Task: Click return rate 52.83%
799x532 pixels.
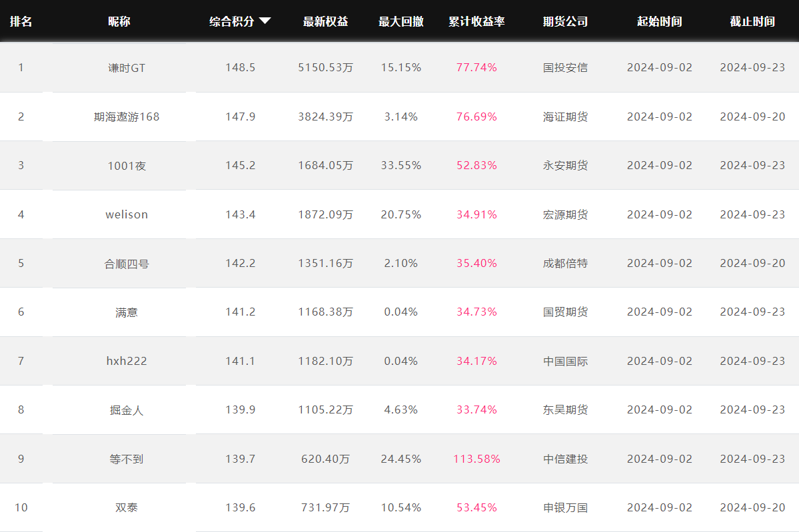Action: 476,165
